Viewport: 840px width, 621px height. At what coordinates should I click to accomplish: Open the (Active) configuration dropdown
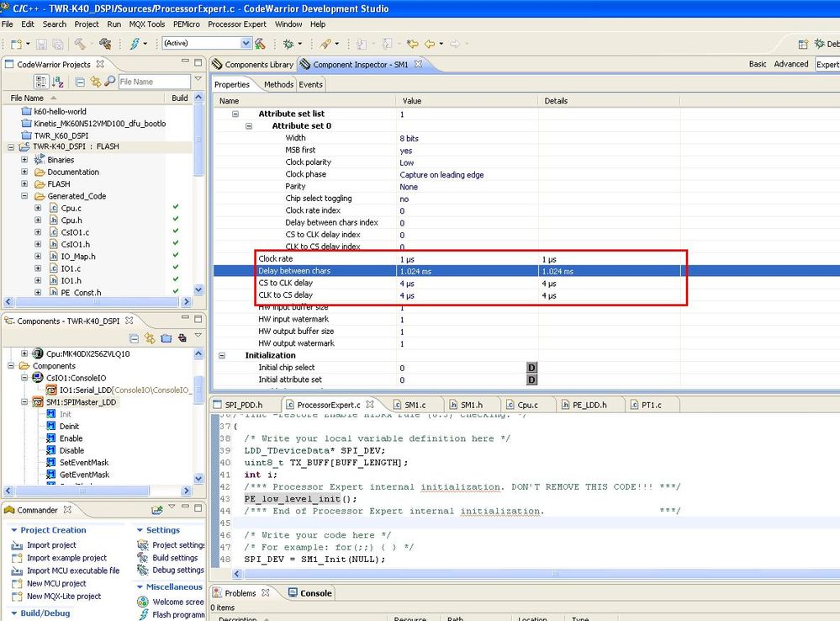246,43
